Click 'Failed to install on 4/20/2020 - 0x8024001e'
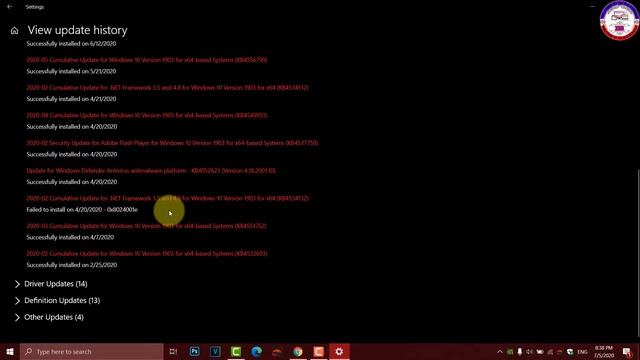Viewport: 640px width, 360px height. point(82,209)
